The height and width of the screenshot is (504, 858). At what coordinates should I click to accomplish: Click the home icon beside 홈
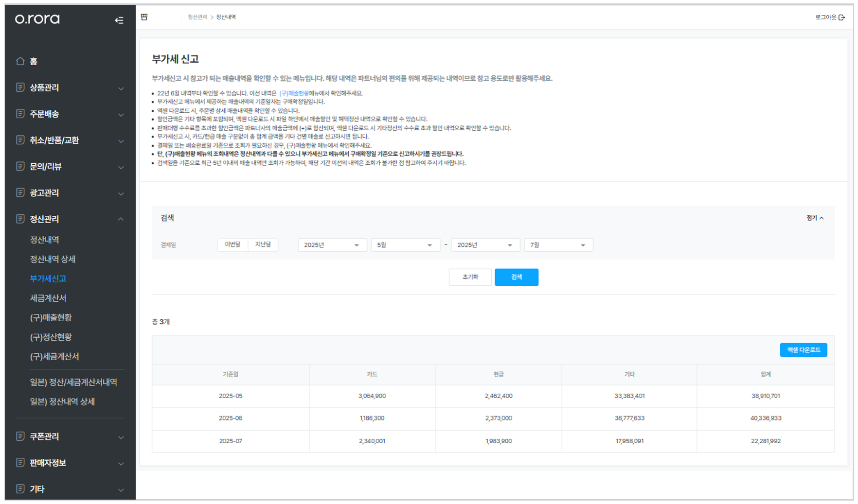[x=20, y=61]
